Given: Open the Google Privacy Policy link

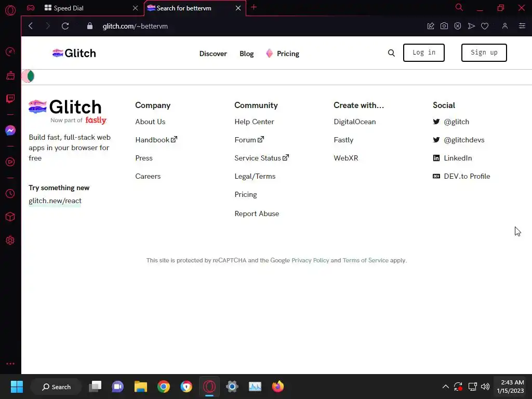Looking at the screenshot, I should click(310, 260).
